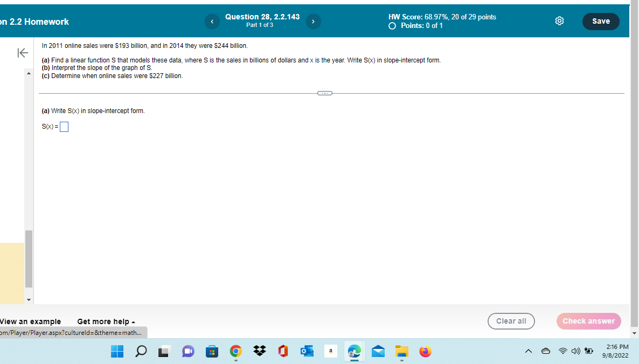Save the homework assignment
This screenshot has width=639, height=364.
[600, 21]
